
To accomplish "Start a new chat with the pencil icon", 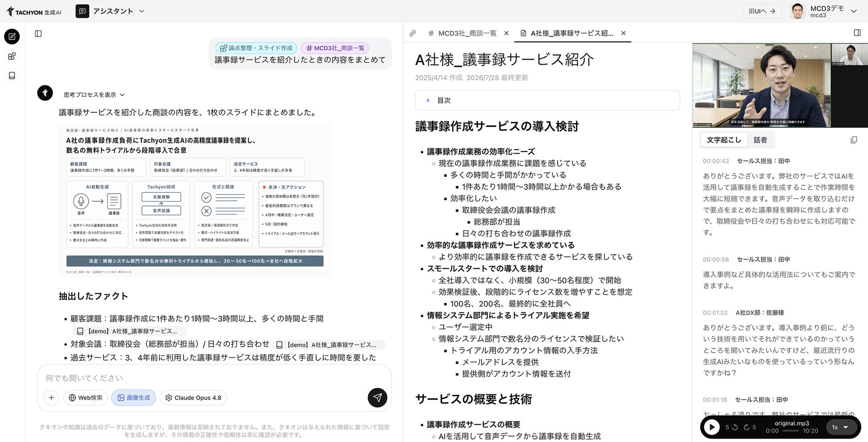I will click(12, 36).
